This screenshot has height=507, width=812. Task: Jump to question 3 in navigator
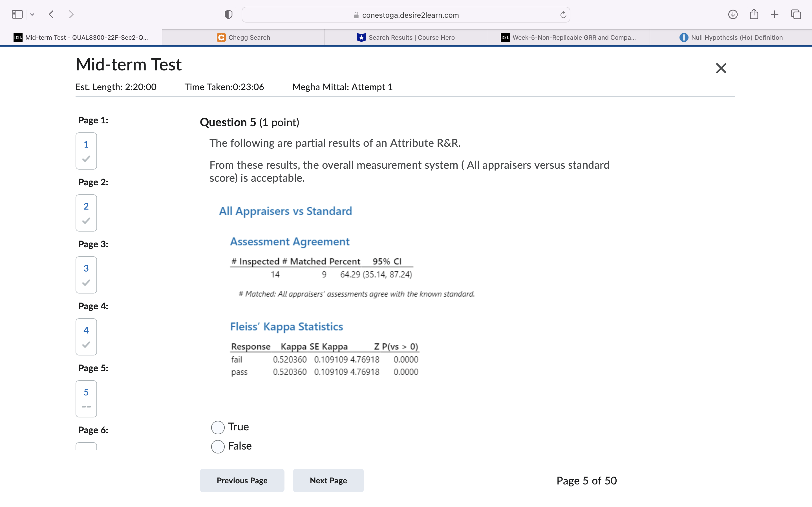pos(86,275)
